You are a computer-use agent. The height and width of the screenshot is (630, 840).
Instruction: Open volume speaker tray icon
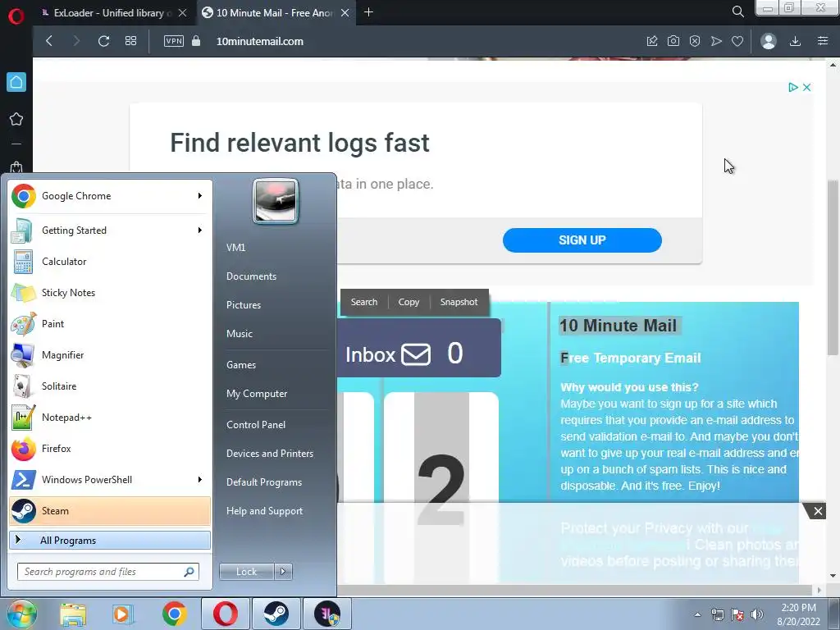(x=757, y=614)
